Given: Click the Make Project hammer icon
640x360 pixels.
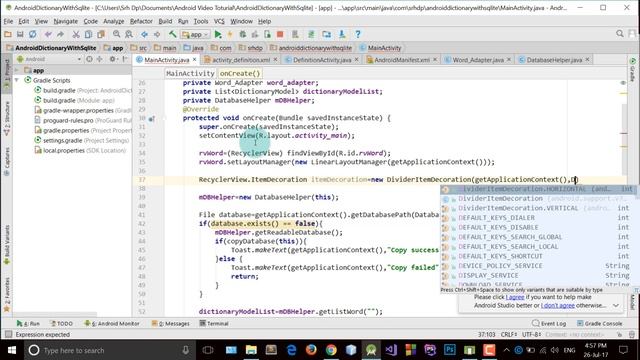Looking at the screenshot, I should 173,34.
